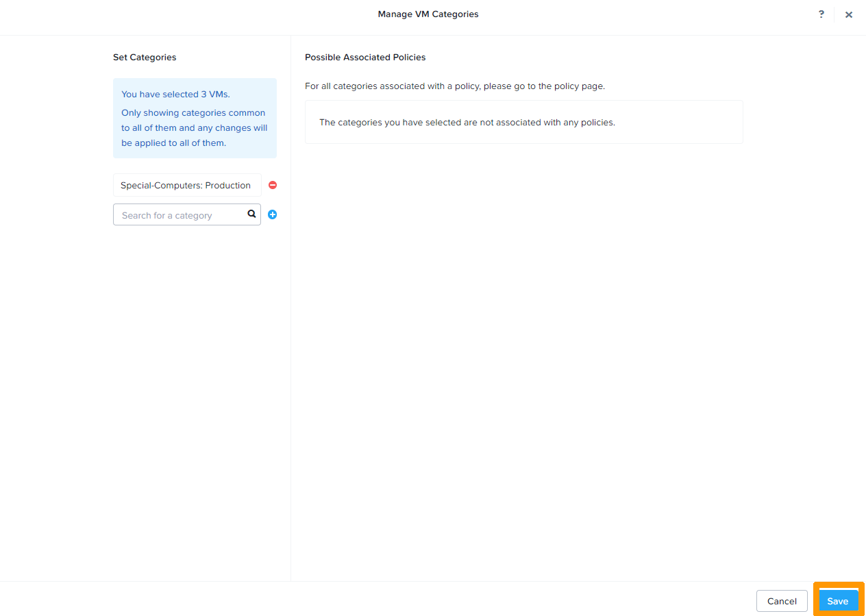Screen dimensions: 866x616
Task: Expand the Special-Computers: Production category entry
Action: point(186,184)
